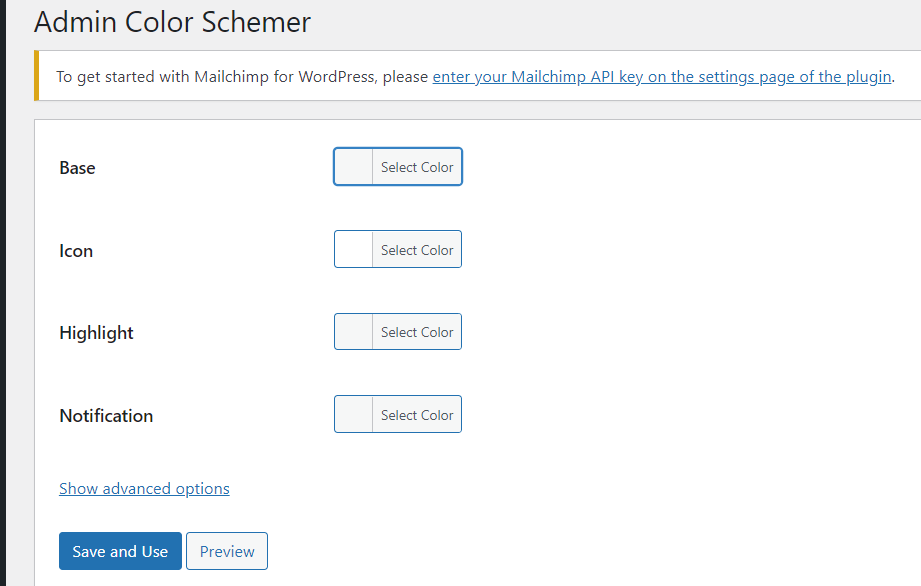Show advanced options
Viewport: 921px width, 586px height.
pyautogui.click(x=144, y=488)
